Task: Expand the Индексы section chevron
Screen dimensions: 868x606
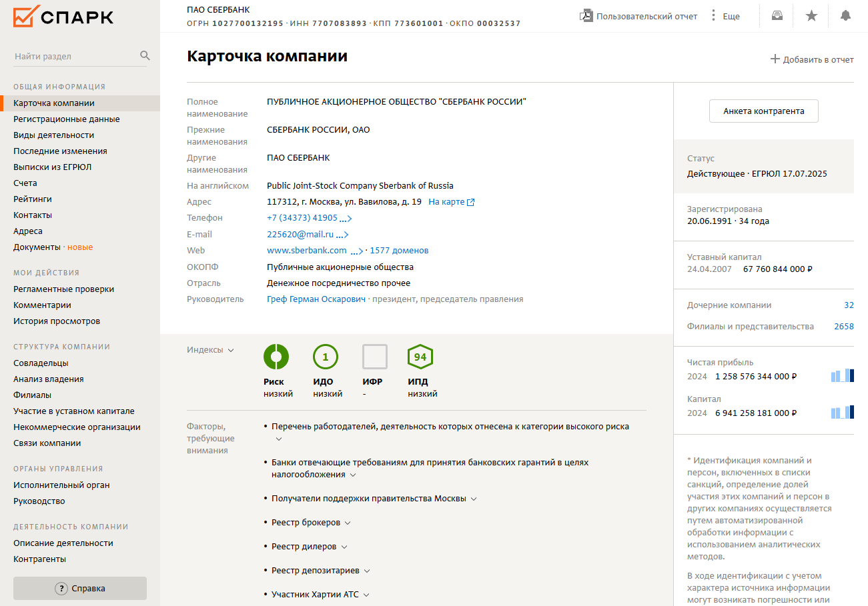Action: [231, 350]
